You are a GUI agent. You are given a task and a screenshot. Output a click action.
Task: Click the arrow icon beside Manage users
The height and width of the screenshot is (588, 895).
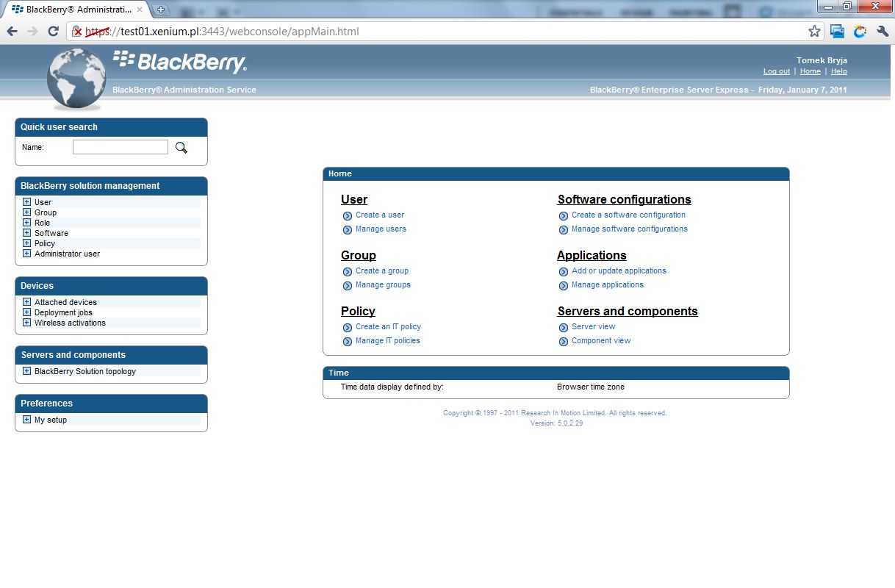(348, 229)
